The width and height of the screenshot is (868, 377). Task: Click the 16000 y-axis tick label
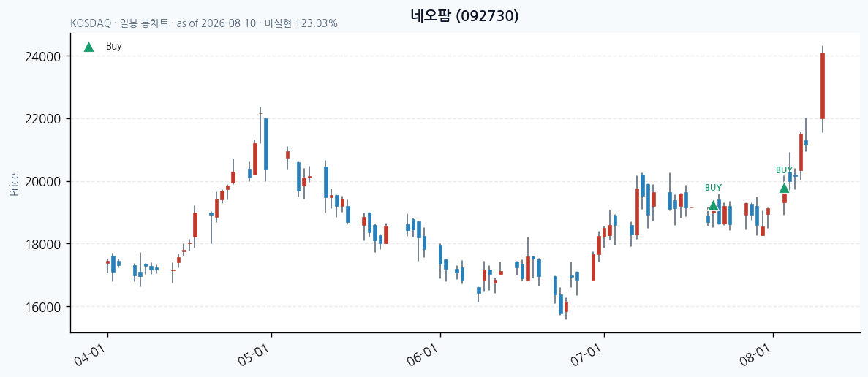42,307
